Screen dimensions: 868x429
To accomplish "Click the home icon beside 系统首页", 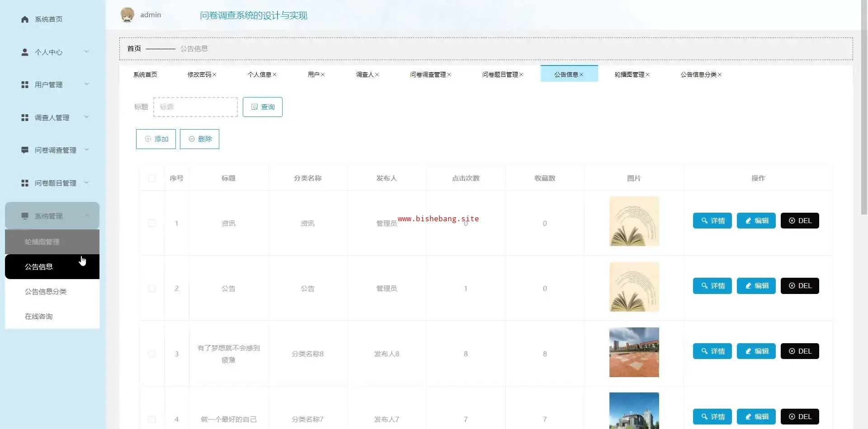I will click(25, 19).
